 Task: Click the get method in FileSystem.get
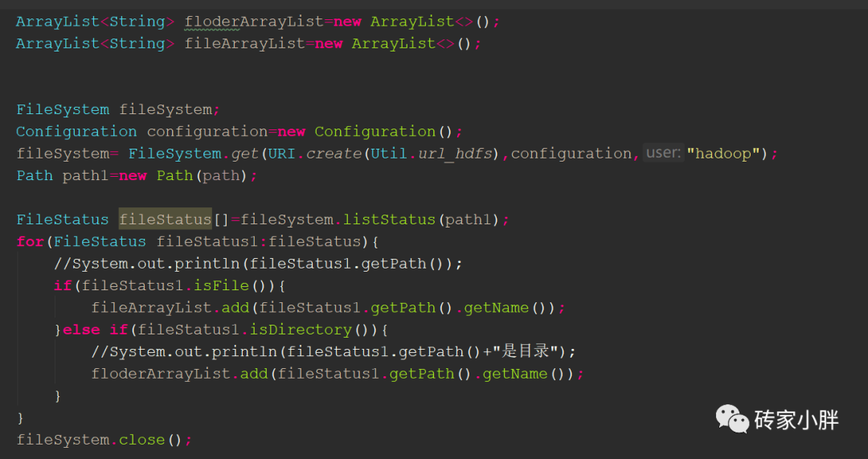(x=244, y=154)
